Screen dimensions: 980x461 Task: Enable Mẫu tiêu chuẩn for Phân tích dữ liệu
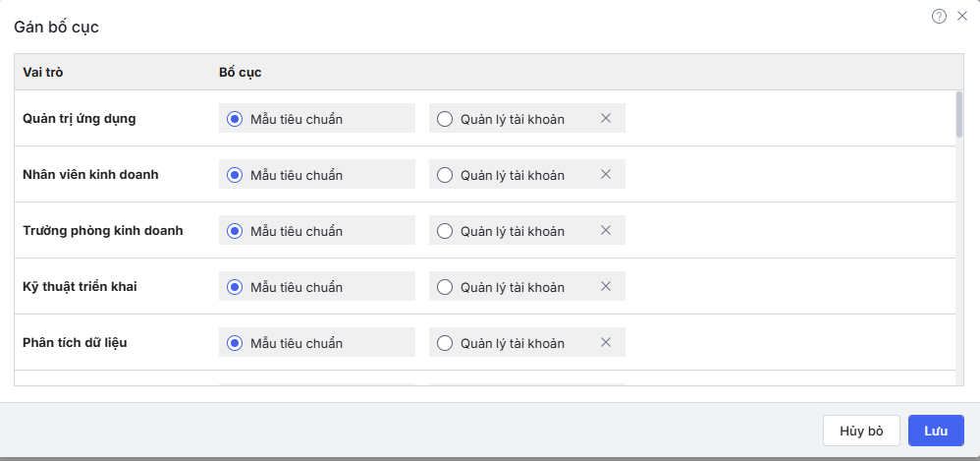(235, 343)
